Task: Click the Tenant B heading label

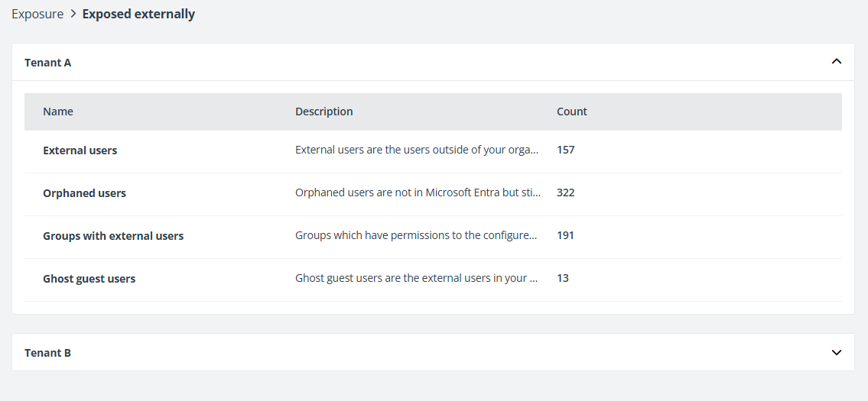Action: click(47, 353)
